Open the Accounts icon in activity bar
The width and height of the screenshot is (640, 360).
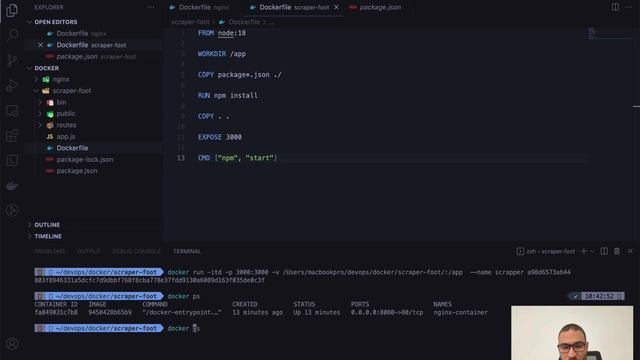tap(12, 344)
